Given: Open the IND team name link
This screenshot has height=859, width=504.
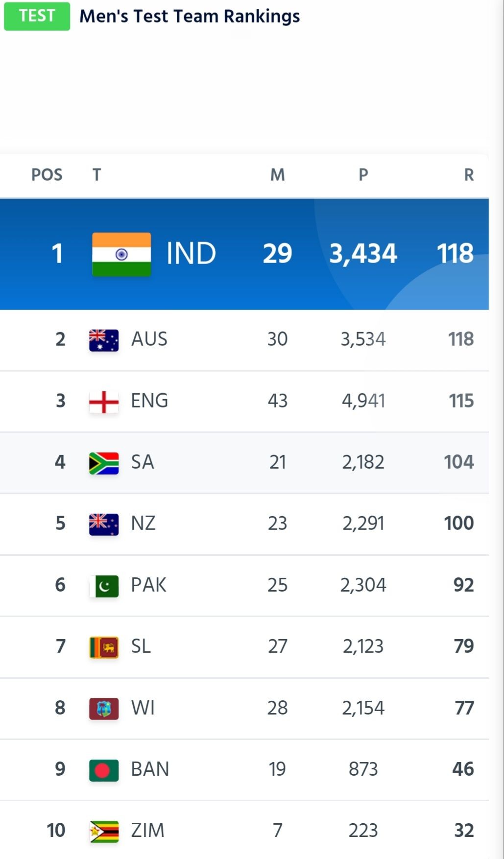Looking at the screenshot, I should pyautogui.click(x=191, y=254).
